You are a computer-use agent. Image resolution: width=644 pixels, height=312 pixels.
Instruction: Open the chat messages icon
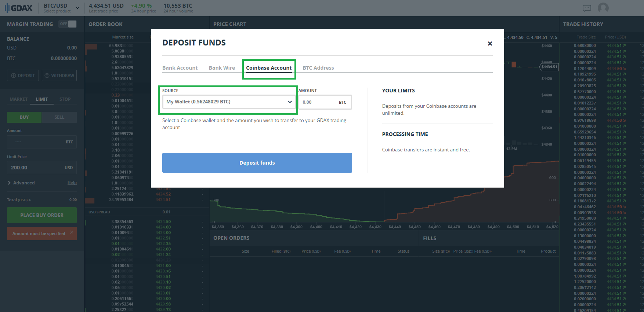click(587, 8)
